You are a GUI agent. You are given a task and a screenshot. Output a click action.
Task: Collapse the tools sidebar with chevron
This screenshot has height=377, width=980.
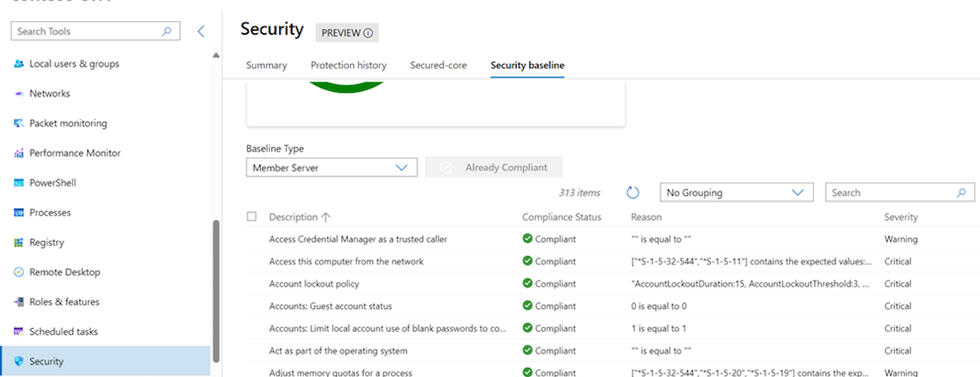click(201, 32)
